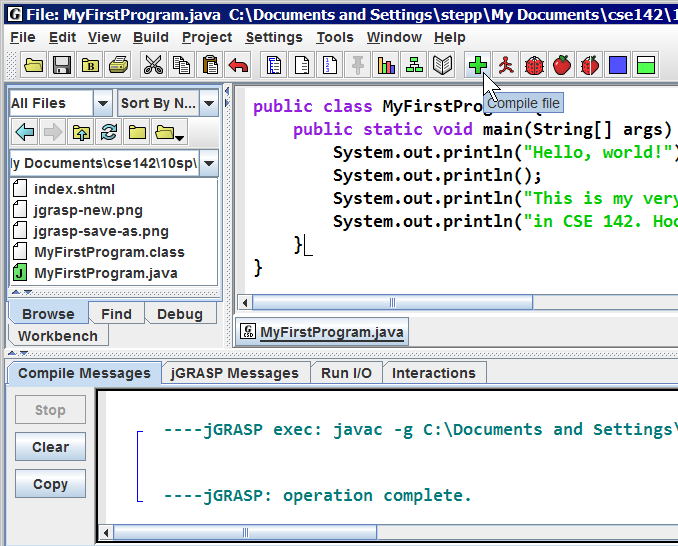Screen dimensions: 678x546
Task: Switch to the Debug tab
Action: 180,314
